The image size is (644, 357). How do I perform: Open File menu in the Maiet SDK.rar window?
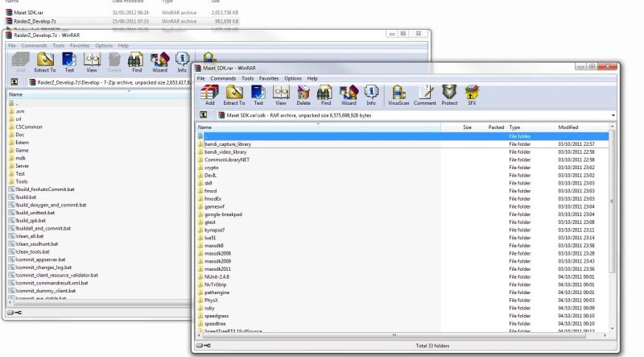click(x=200, y=78)
